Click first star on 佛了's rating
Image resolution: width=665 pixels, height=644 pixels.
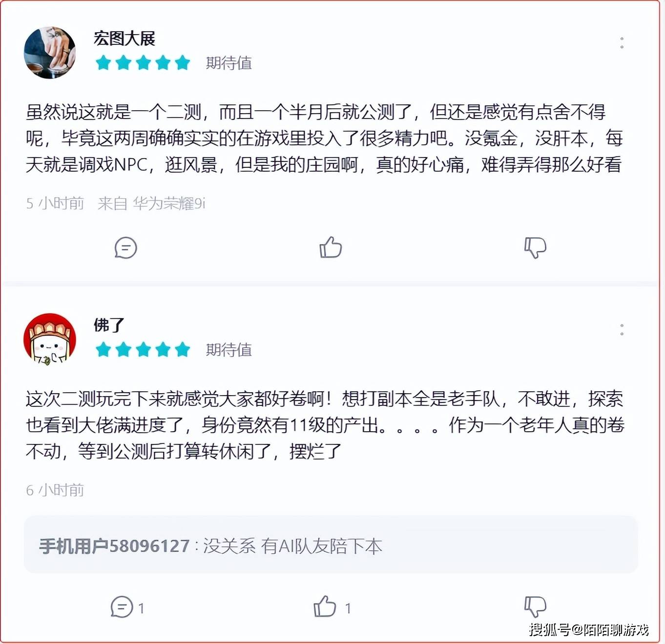point(104,349)
